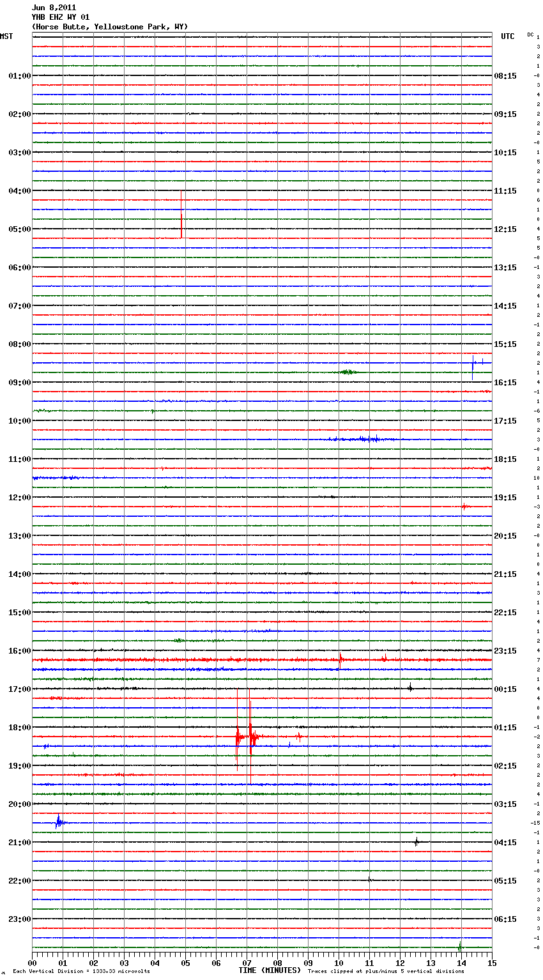Click the black event on the 21:00 trace
The height and width of the screenshot is (980, 543).
point(417,842)
